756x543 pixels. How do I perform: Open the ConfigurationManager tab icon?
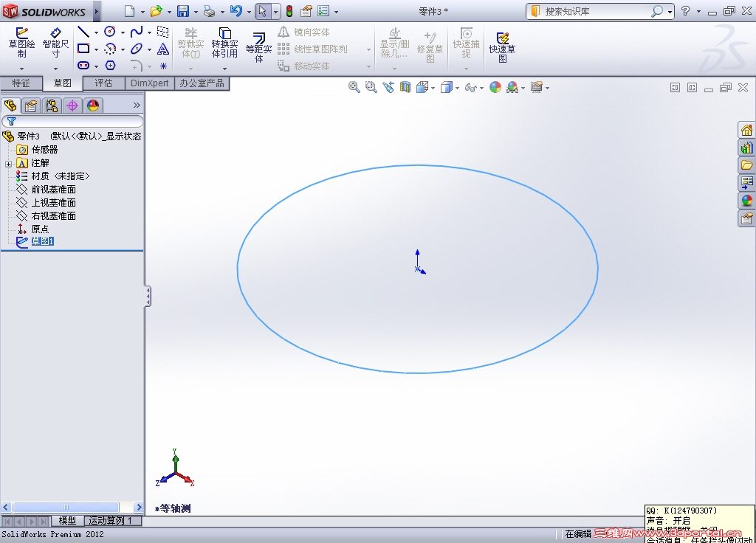(x=52, y=106)
